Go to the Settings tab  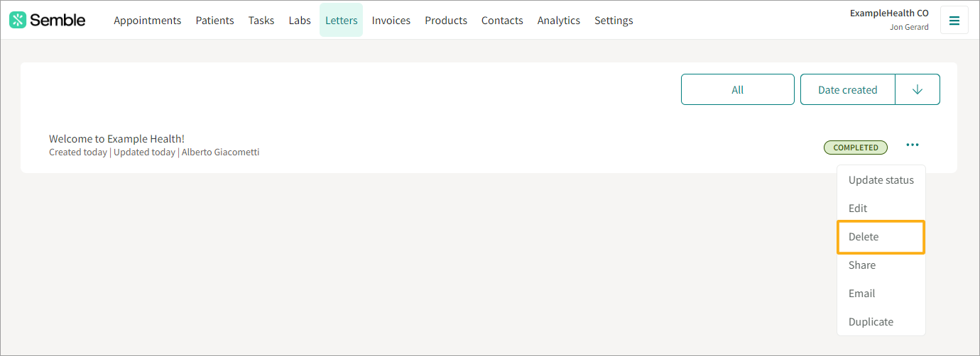pyautogui.click(x=614, y=20)
